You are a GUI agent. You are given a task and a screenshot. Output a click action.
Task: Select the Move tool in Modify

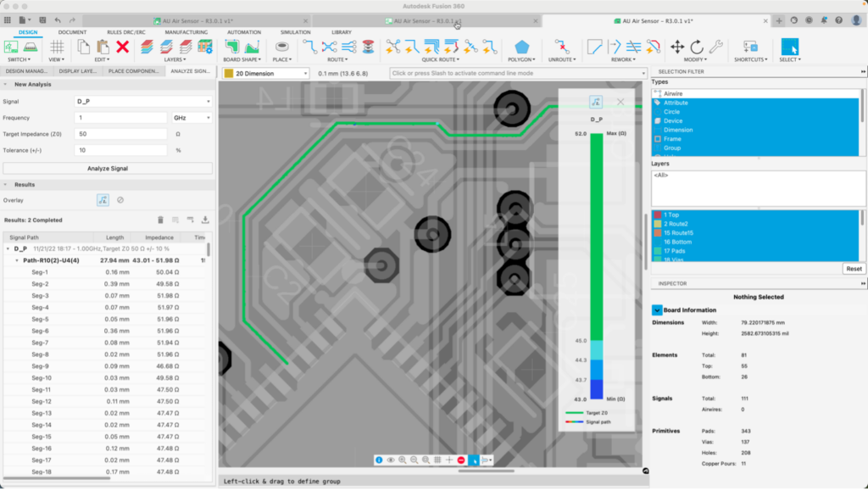[677, 47]
